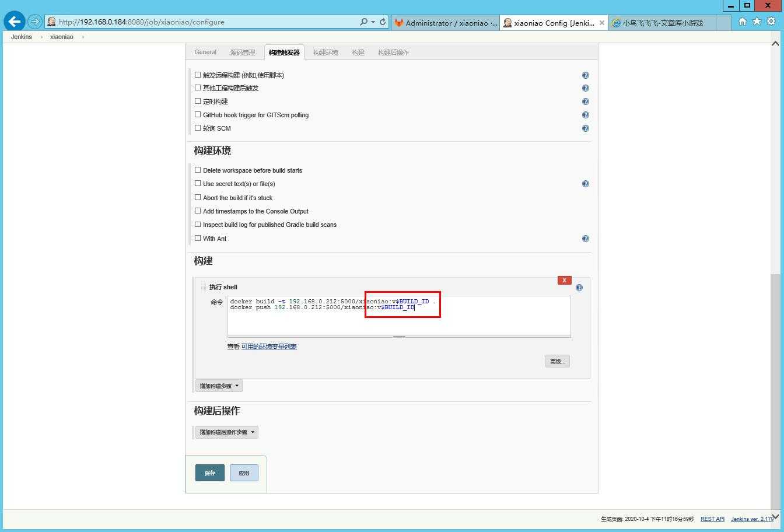Check Use secret text(s) or file(s)
784x532 pixels.
(x=198, y=183)
